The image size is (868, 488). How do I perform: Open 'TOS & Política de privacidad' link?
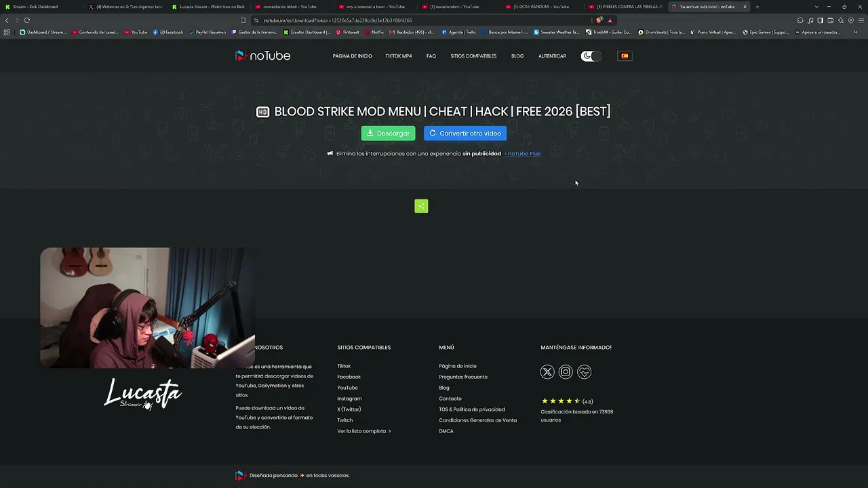tap(472, 409)
